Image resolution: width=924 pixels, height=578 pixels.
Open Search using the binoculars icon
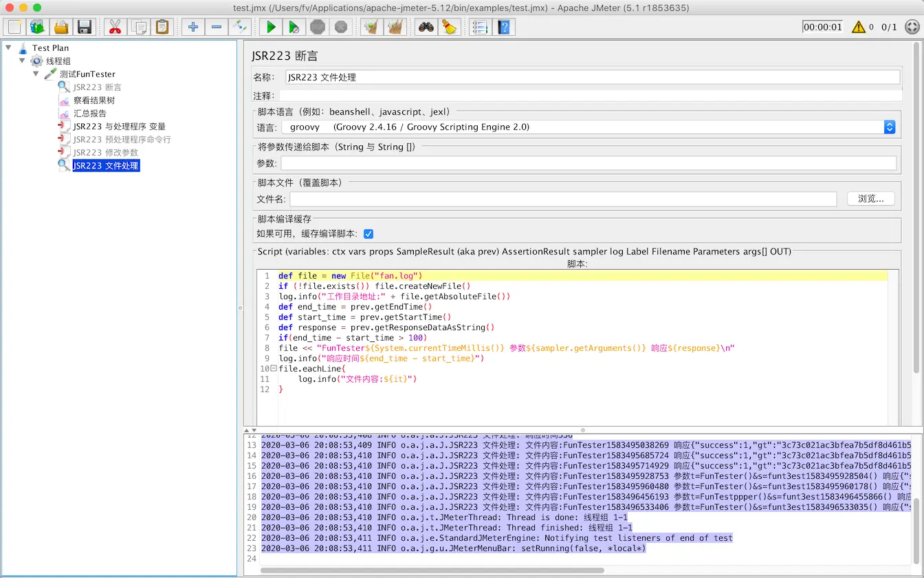(426, 27)
